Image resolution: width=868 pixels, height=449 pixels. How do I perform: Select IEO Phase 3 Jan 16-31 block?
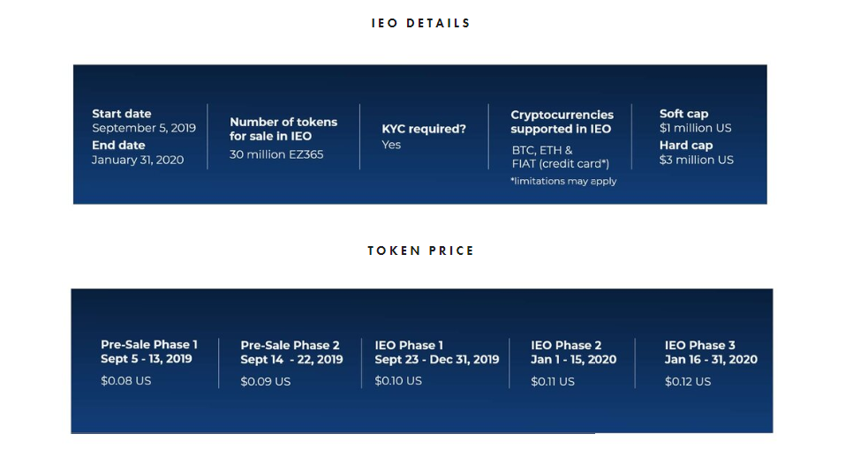coord(712,363)
